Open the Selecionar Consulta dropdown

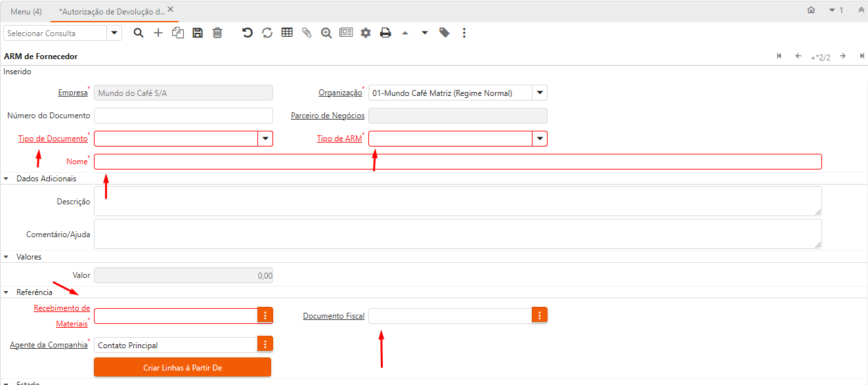[x=114, y=33]
